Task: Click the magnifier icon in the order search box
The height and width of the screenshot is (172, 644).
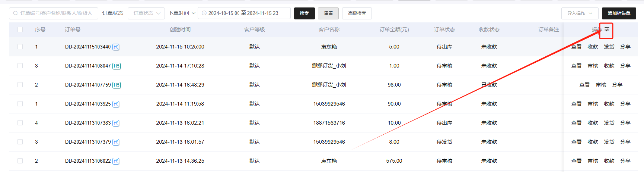Action: tap(15, 13)
